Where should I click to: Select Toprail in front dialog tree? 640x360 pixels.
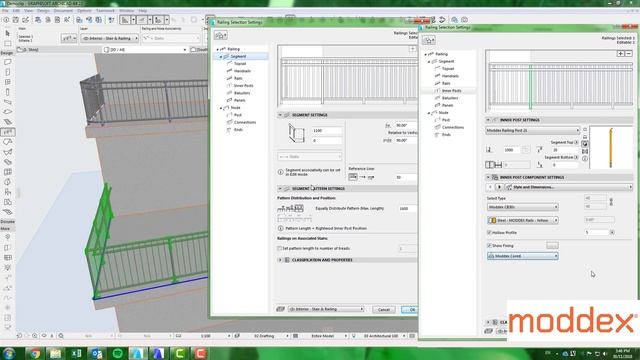[240, 64]
